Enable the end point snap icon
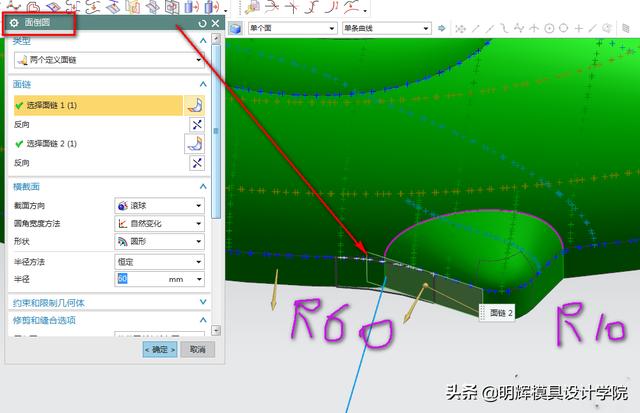 [x=476, y=29]
